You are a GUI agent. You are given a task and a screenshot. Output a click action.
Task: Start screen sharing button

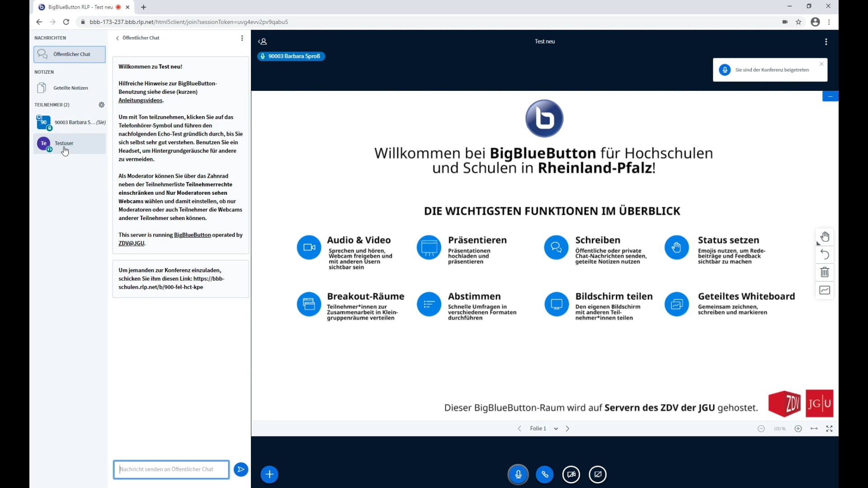598,474
